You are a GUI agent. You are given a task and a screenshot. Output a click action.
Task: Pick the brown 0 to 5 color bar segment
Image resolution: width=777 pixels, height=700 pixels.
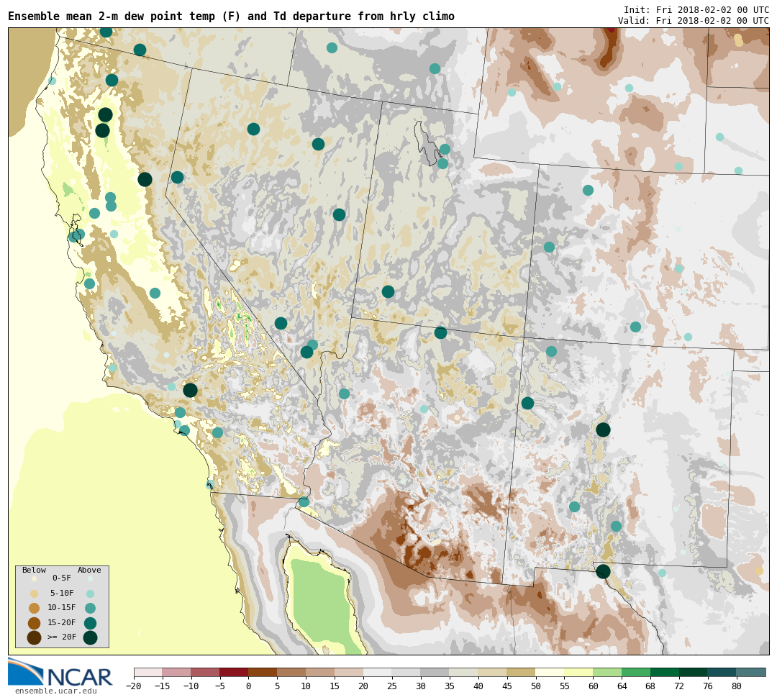pyautogui.click(x=263, y=672)
